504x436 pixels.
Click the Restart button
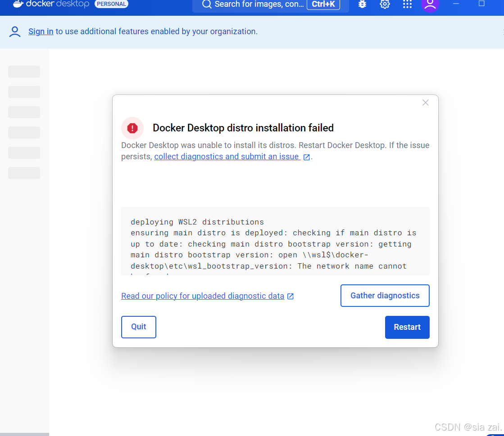(407, 327)
